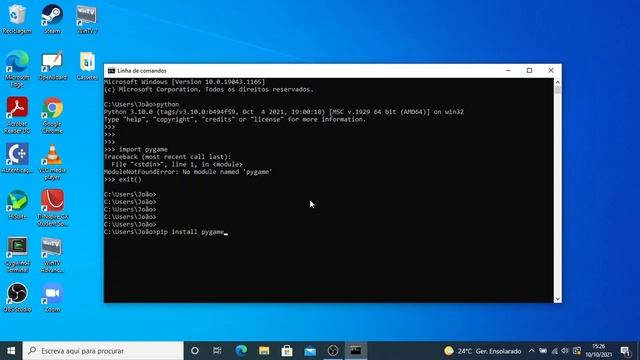The image size is (640, 360).
Task: Open the volume control in system tray
Action: coord(565,351)
